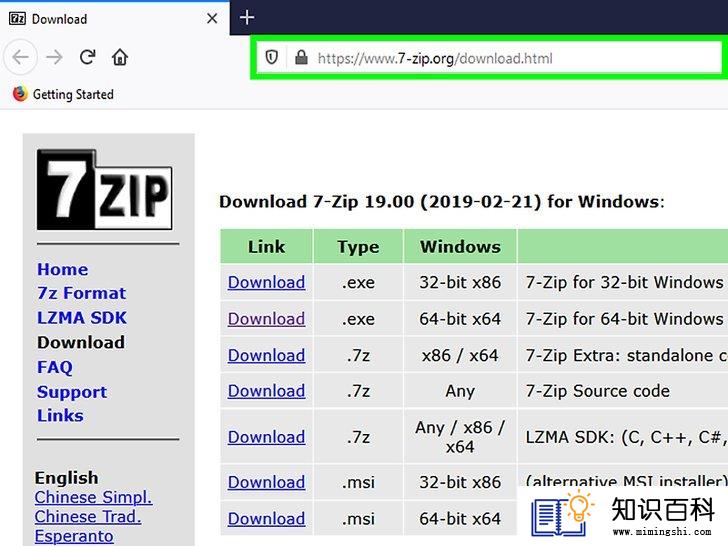Switch language to Esperanto
Screen dimensions: 728x546
[x=74, y=536]
